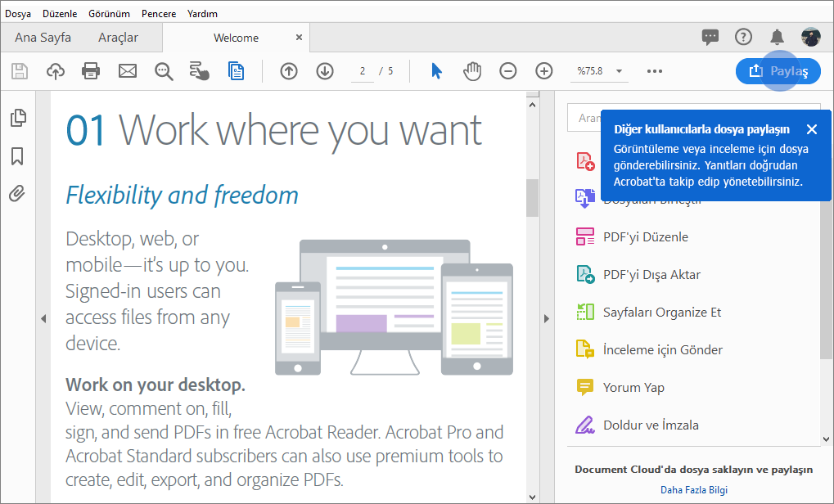834x504 pixels.
Task: Save the file to Adobe cloud
Action: point(55,71)
